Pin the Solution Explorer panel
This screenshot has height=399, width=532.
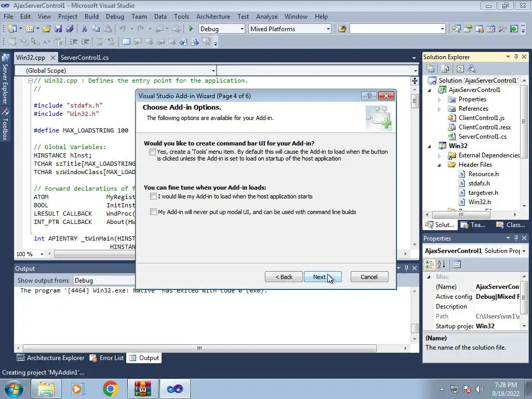click(516, 57)
